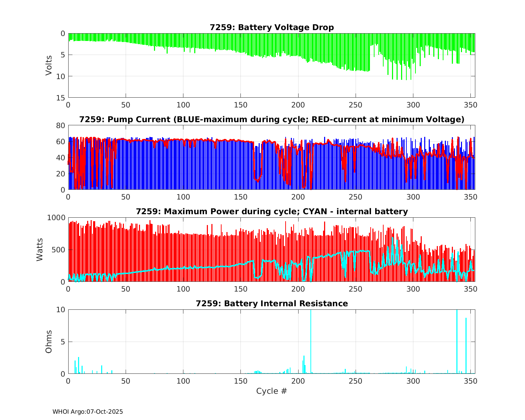Click the 500 tick on Watts axis
The height and width of the screenshot is (420, 525).
(59, 250)
